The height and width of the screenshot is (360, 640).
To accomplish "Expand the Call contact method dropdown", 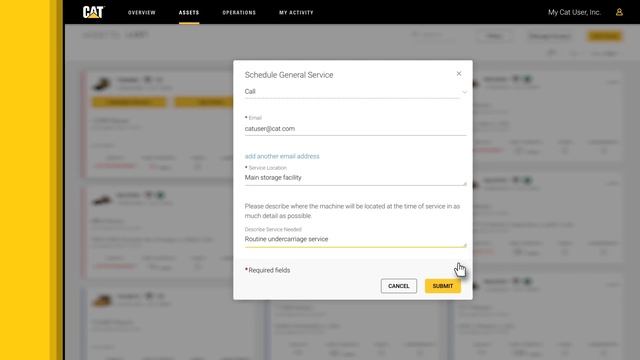I will (356, 92).
